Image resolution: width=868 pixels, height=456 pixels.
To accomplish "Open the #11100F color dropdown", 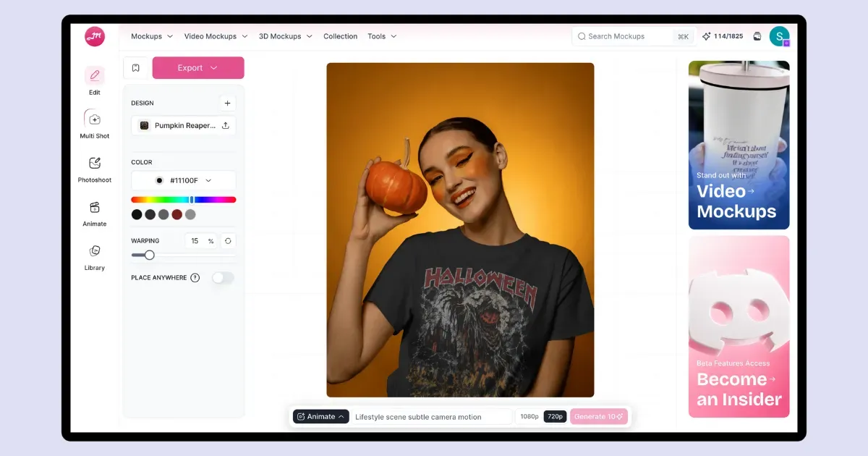I will pos(184,180).
